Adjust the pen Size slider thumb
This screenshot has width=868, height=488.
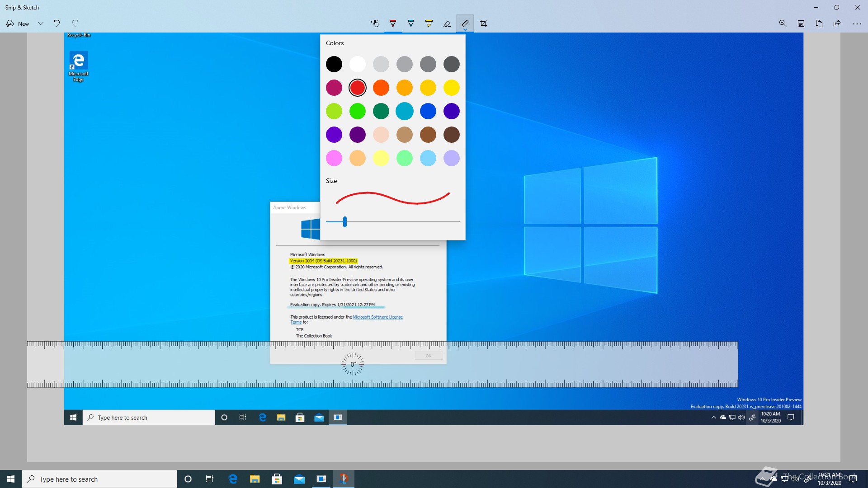(x=345, y=222)
